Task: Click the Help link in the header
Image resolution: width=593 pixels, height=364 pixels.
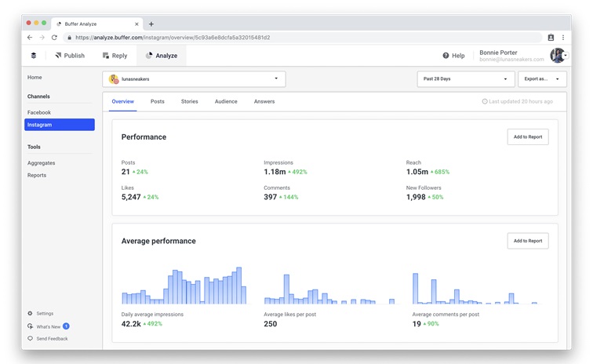Action: [x=454, y=56]
